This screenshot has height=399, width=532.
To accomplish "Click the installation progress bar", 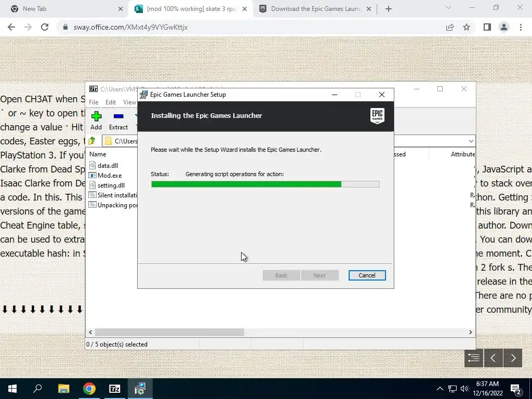I will click(265, 184).
